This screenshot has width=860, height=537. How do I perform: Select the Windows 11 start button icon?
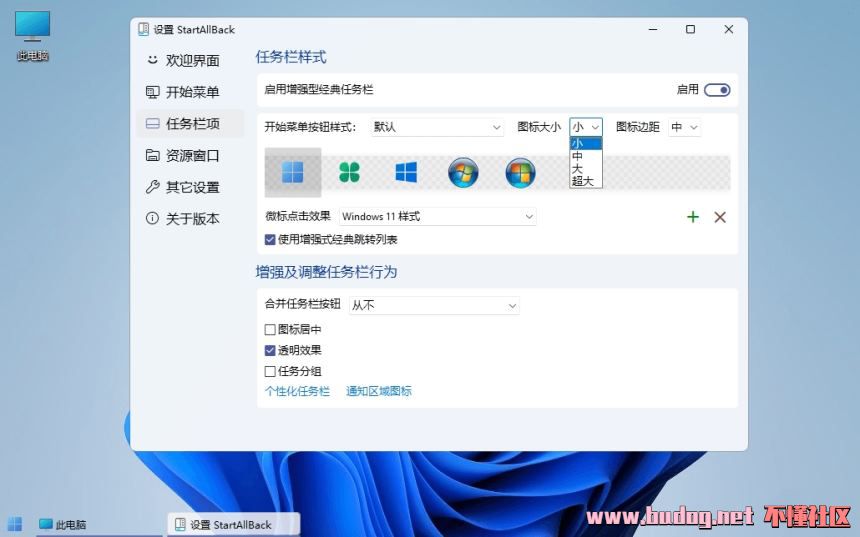(293, 172)
